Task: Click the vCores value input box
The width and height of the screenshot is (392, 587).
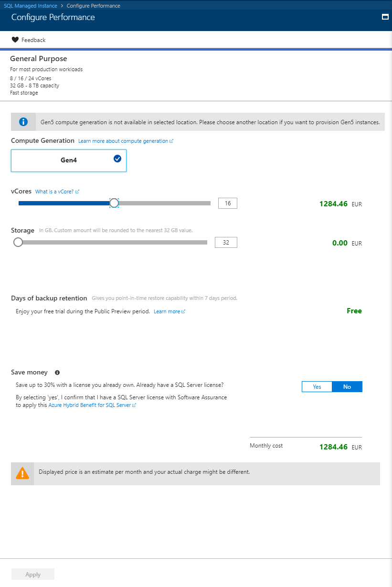Action: (x=228, y=203)
